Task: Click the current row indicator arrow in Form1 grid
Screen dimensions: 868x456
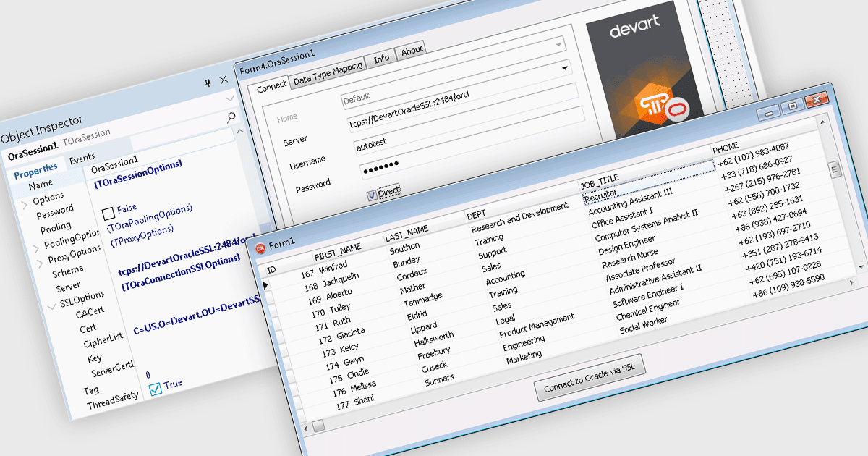Action: [x=267, y=287]
